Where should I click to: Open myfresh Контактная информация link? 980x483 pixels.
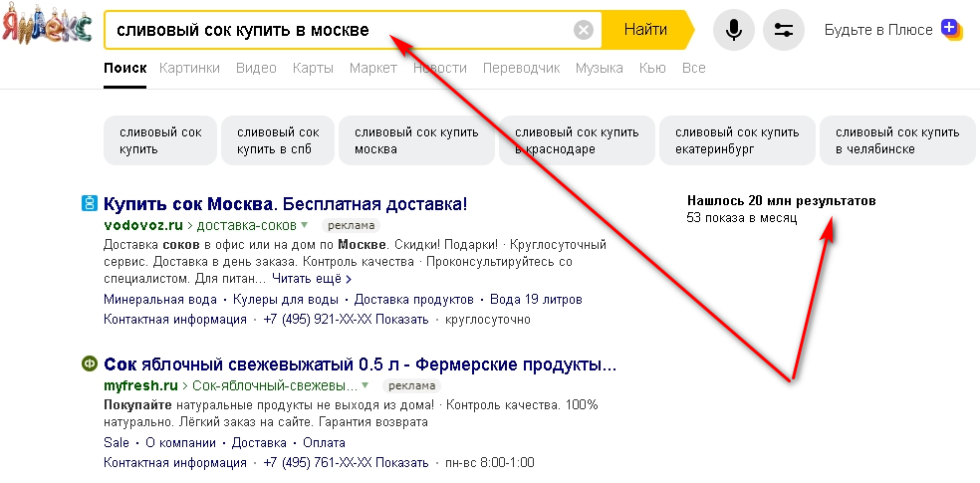pos(175,463)
